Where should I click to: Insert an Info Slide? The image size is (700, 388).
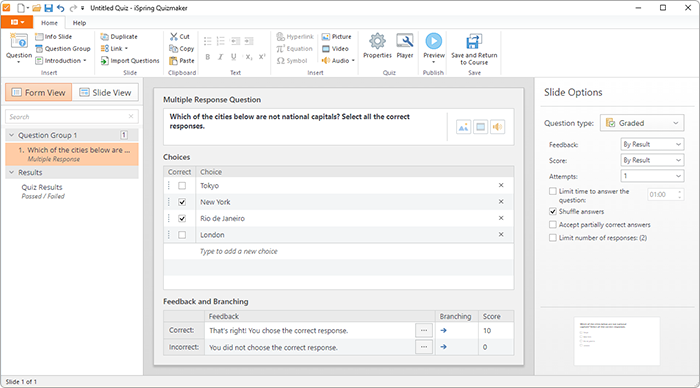pyautogui.click(x=54, y=37)
